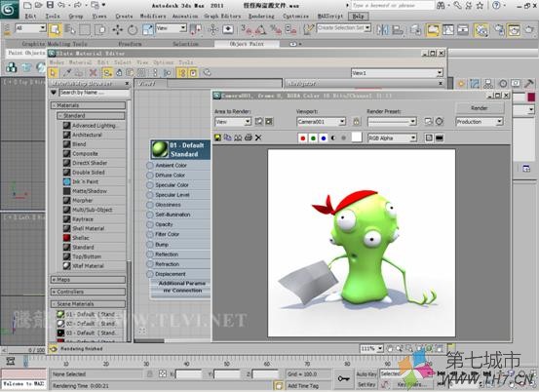Image resolution: width=539 pixels, height=392 pixels.
Task: Click the Search by Name field
Action: point(95,93)
